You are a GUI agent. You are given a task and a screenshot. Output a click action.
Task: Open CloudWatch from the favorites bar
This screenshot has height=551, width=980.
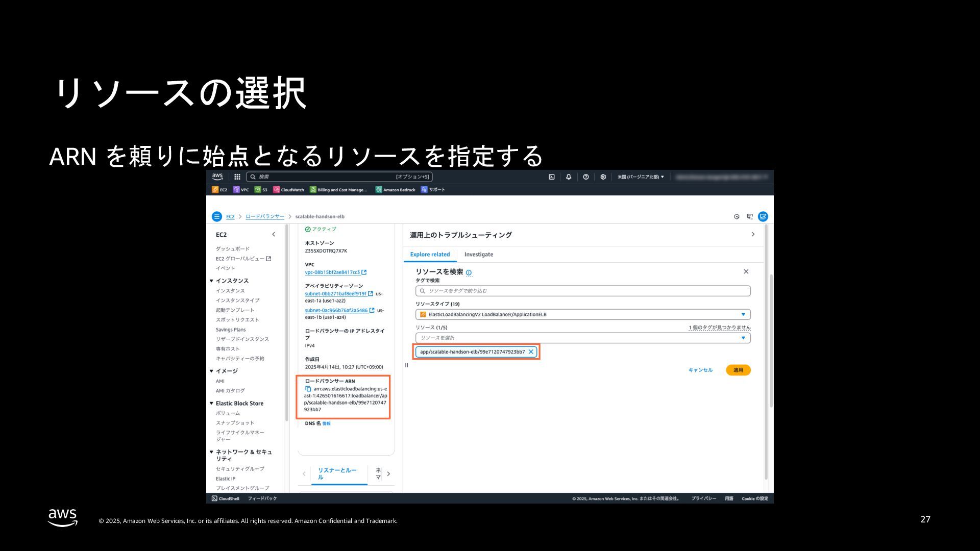(288, 190)
